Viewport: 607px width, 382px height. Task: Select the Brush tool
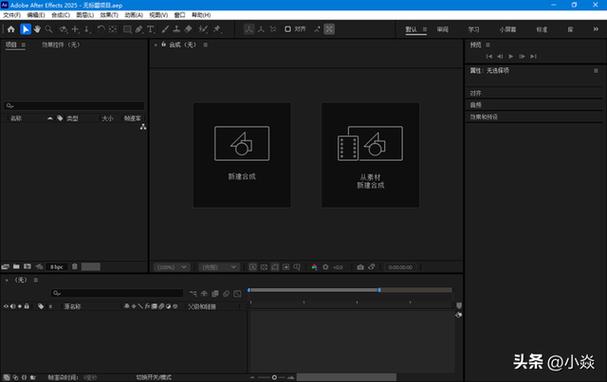165,29
